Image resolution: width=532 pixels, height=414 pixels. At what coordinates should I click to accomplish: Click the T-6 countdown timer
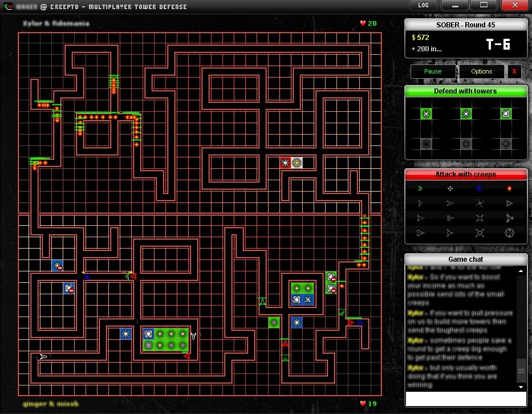click(x=498, y=44)
